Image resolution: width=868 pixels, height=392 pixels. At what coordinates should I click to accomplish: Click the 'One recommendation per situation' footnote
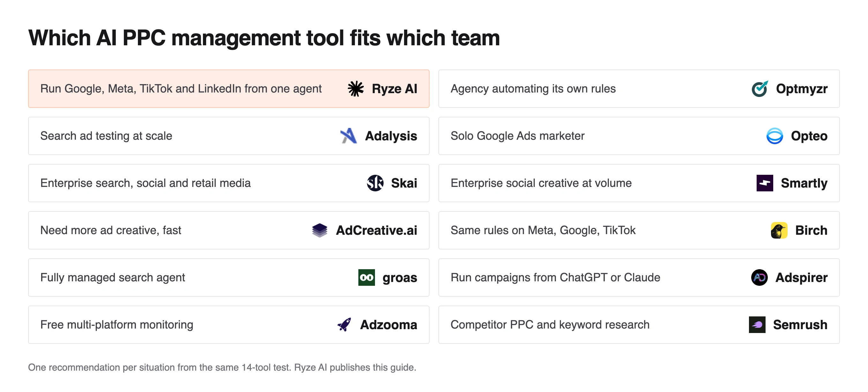222,367
